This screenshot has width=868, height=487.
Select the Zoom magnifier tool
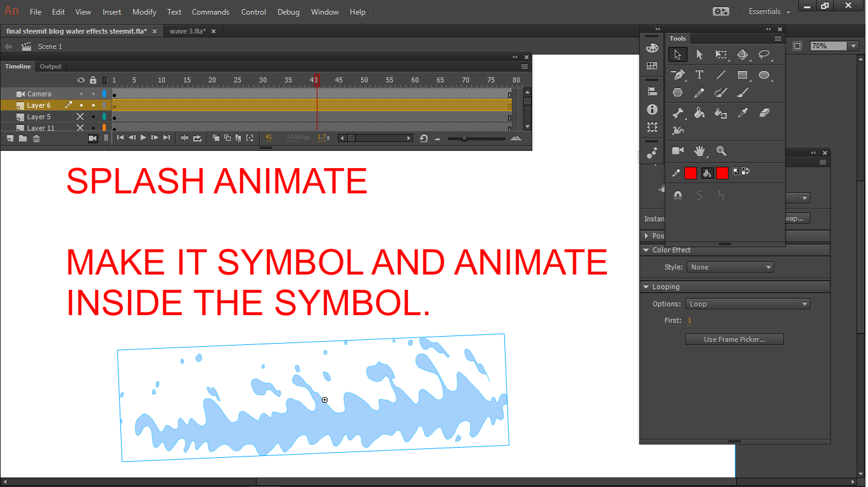tap(721, 151)
